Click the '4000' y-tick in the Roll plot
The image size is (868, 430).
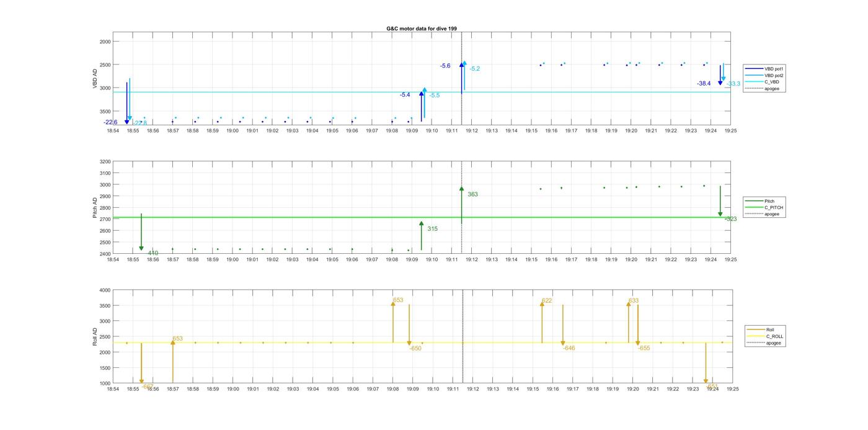(x=106, y=290)
